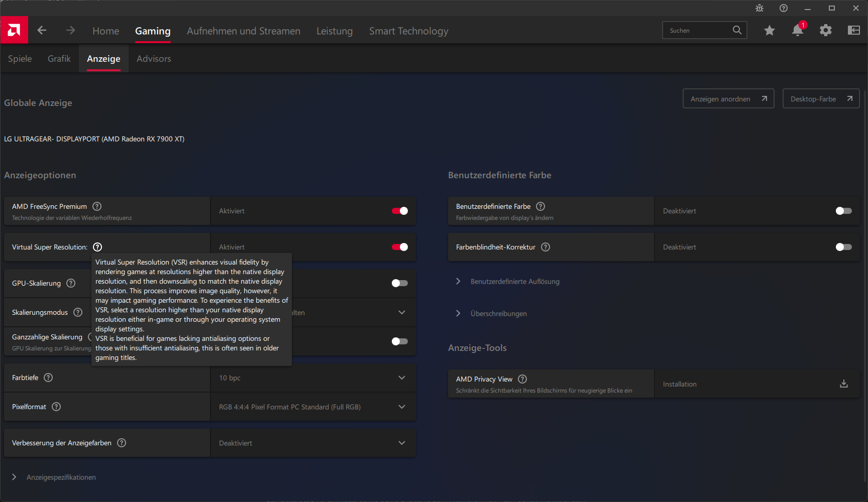
Task: Enable Farbenblindheit-Korrektur toggle
Action: [x=844, y=247]
